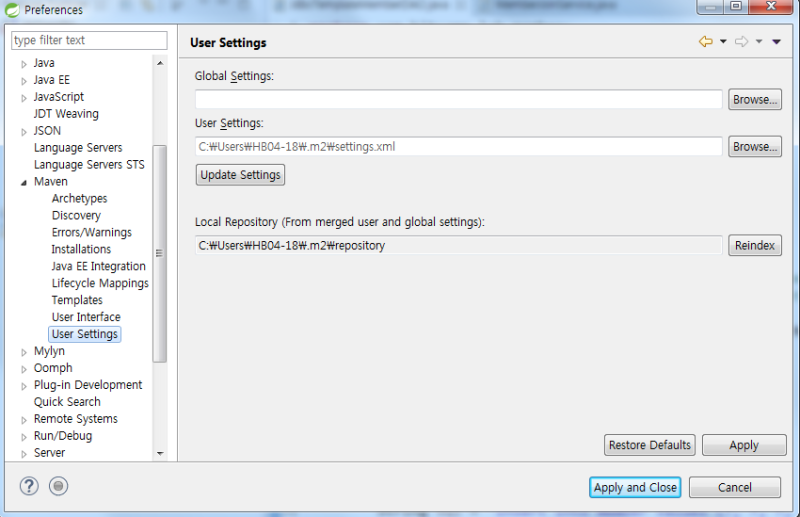Click the record/oomph preference recorder icon

(x=58, y=486)
